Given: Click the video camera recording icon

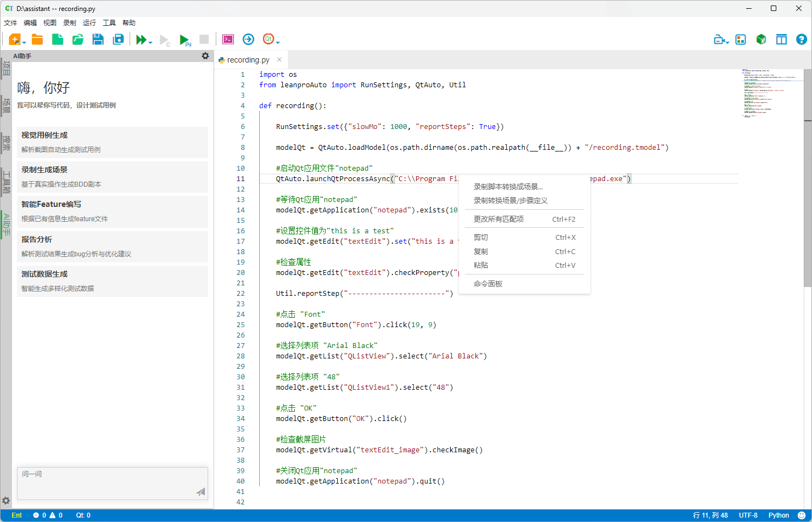Looking at the screenshot, I should 720,40.
